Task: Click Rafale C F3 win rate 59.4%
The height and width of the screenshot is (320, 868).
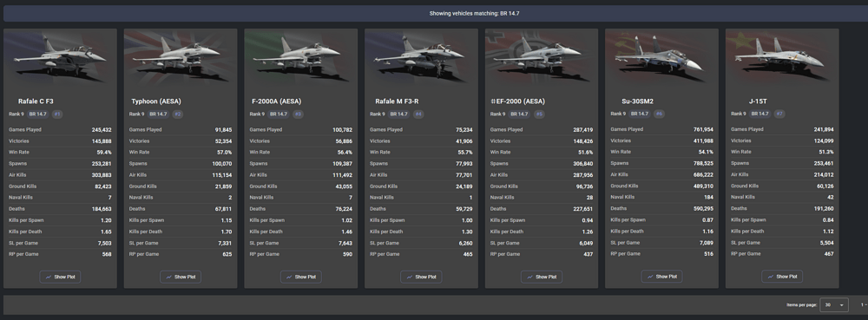Action: click(104, 153)
